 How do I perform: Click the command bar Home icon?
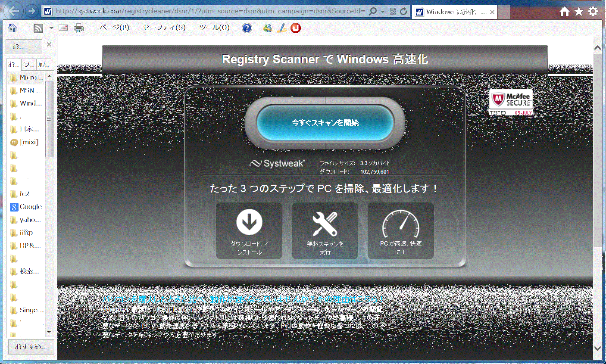(x=13, y=28)
